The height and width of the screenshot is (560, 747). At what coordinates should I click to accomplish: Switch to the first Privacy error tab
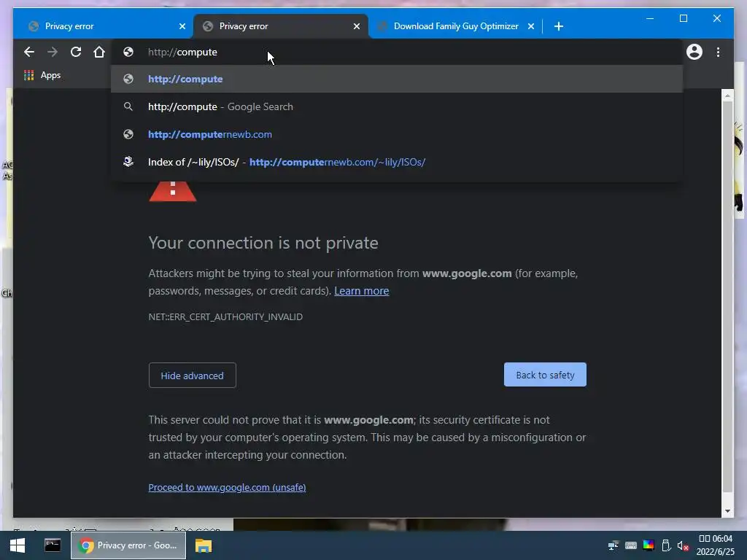(107, 26)
